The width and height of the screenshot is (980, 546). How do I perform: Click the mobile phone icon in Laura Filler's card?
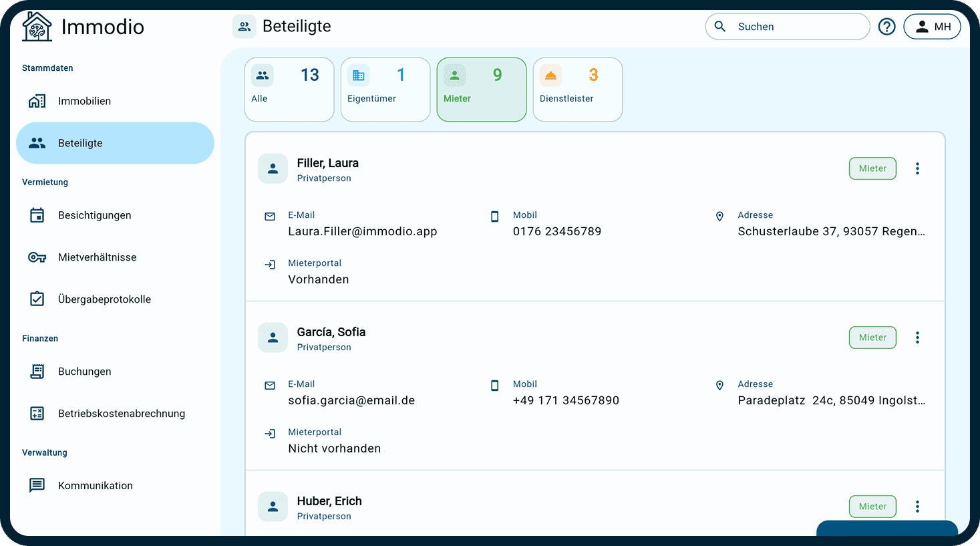coord(495,217)
